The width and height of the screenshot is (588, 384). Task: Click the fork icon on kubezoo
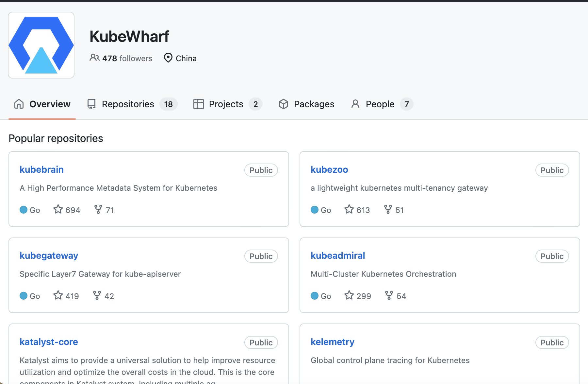(388, 209)
